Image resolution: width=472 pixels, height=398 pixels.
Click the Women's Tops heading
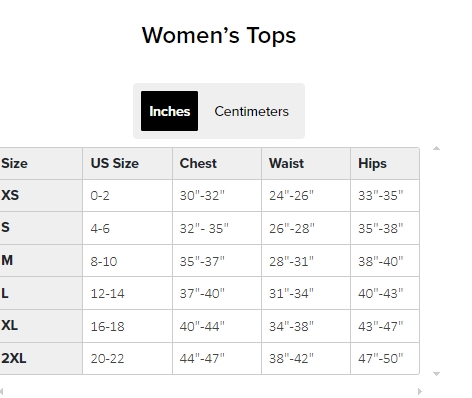pyautogui.click(x=219, y=35)
